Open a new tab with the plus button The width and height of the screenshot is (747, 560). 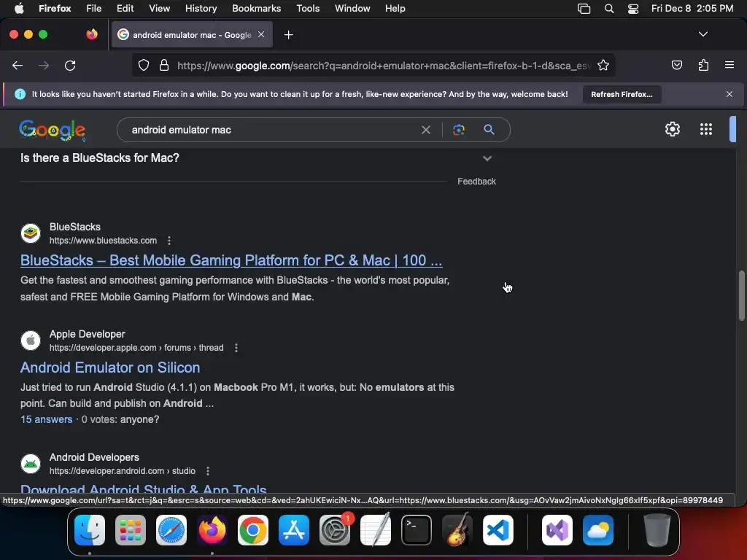[288, 35]
